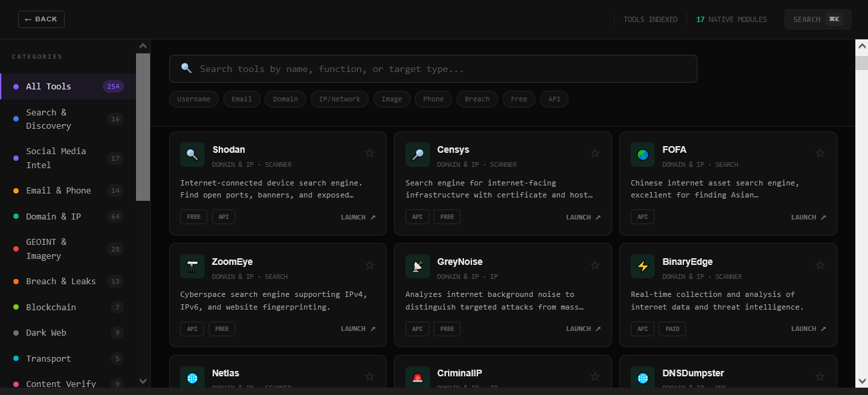Viewport: 868px width, 395px height.
Task: Open search with the SEARCH button
Action: click(x=818, y=19)
